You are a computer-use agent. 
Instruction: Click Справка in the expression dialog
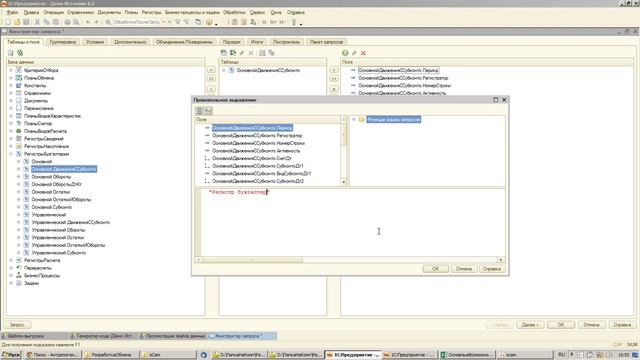[x=491, y=269]
